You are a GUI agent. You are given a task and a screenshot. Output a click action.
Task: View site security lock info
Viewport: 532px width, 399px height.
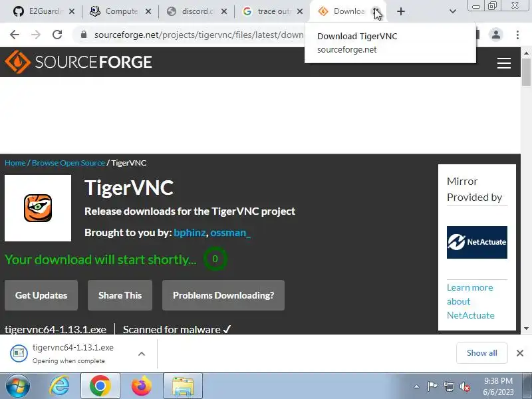point(84,35)
